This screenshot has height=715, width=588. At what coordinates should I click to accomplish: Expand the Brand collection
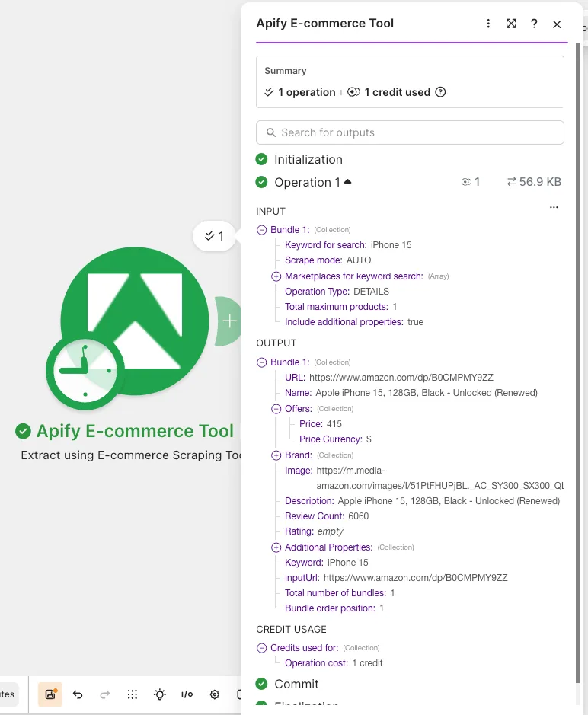276,455
